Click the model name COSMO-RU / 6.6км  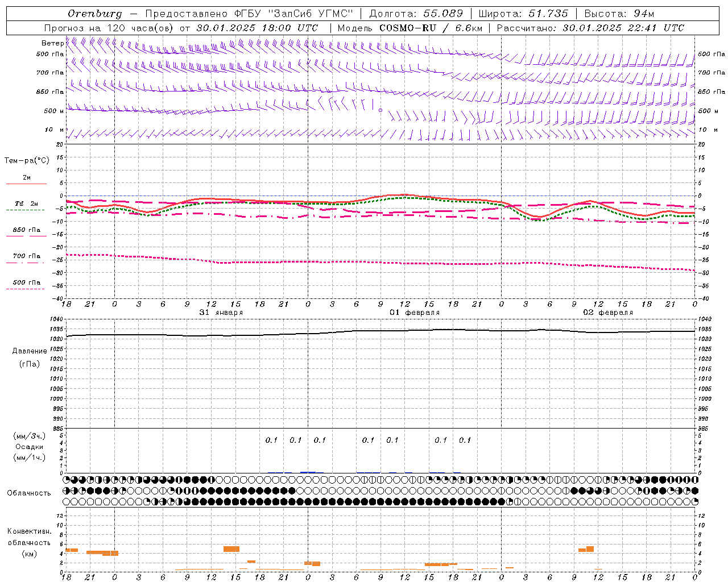click(431, 28)
